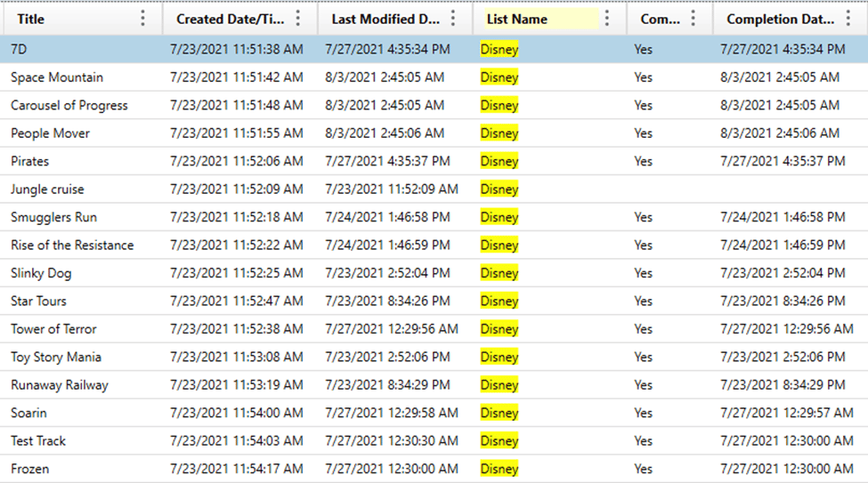The image size is (868, 483).
Task: Select the Slinky Dog title cell
Action: (41, 273)
